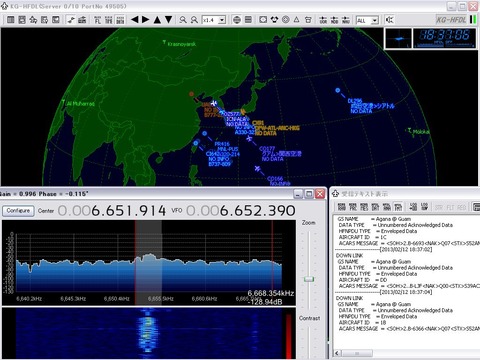Click the Center frequency 6.651.914 readout
The width and height of the screenshot is (480, 360).
[112, 211]
